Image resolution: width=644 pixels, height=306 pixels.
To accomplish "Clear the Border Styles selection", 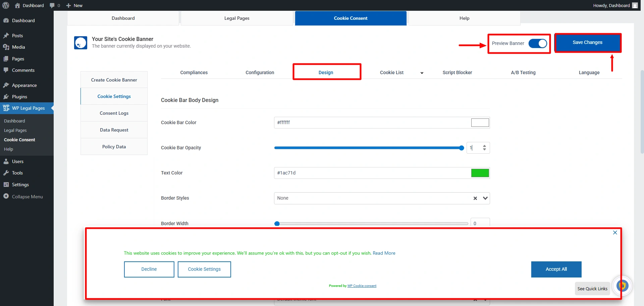I will [x=475, y=198].
